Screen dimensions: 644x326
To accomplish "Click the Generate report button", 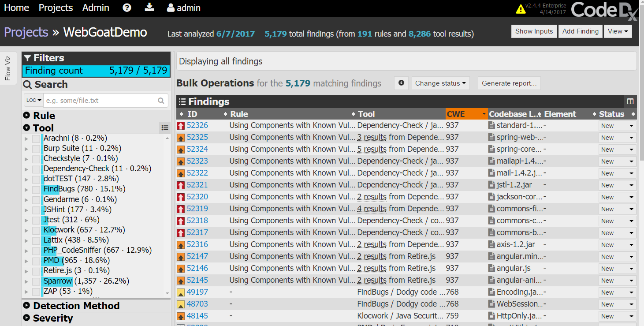I will pos(509,83).
